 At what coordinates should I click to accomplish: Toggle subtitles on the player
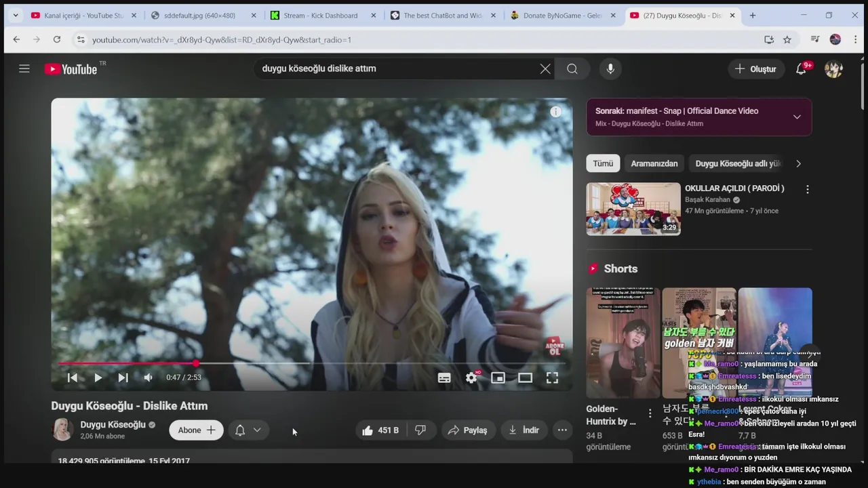[444, 378]
